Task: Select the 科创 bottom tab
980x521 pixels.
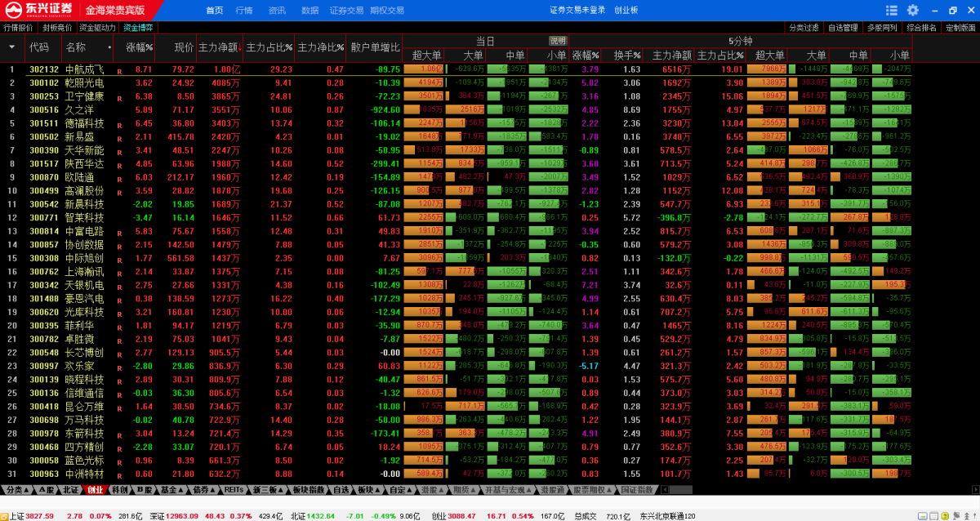Action: tap(119, 490)
